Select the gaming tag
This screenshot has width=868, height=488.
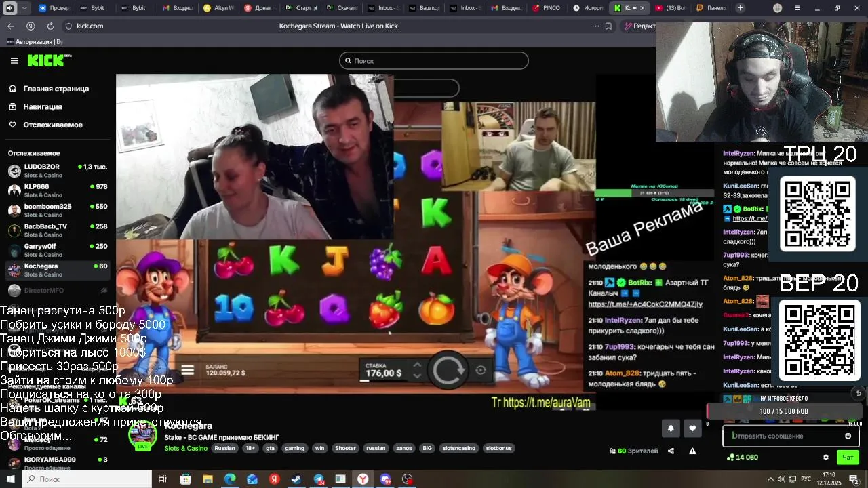point(294,448)
